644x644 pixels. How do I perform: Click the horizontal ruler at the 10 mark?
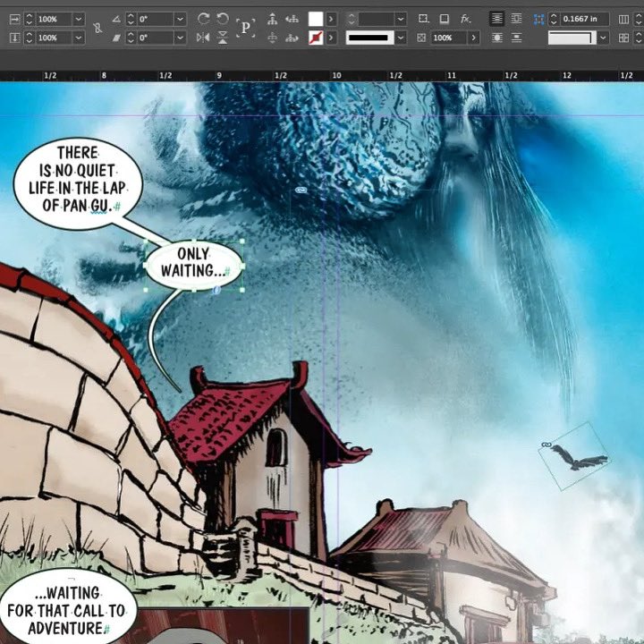tap(336, 75)
